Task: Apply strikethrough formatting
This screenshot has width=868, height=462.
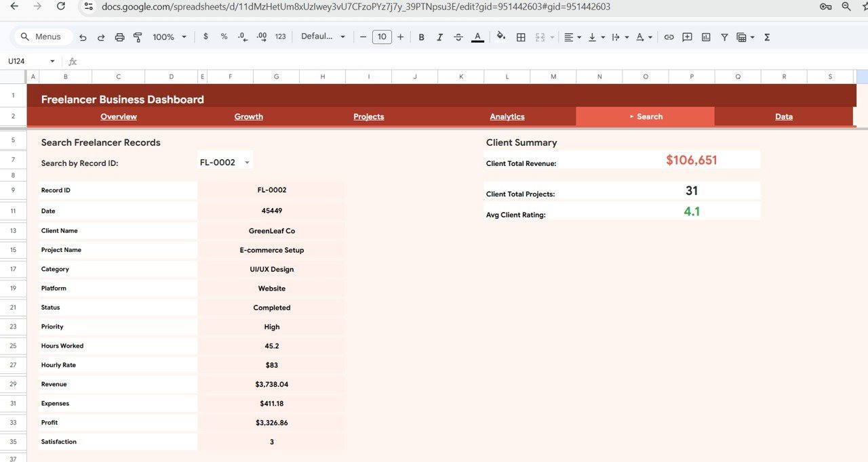Action: pos(458,37)
